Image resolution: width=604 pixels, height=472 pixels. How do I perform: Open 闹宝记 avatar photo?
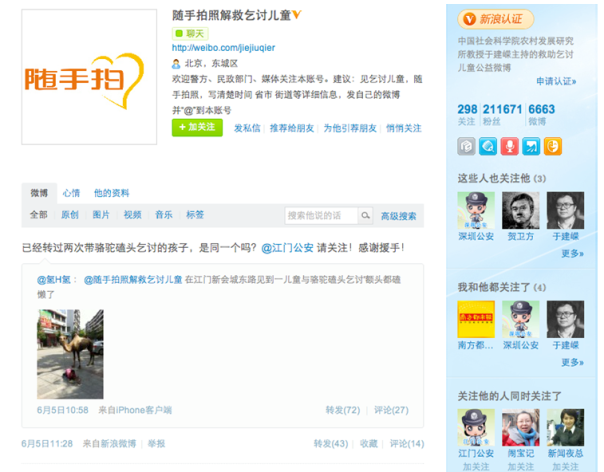[521, 428]
